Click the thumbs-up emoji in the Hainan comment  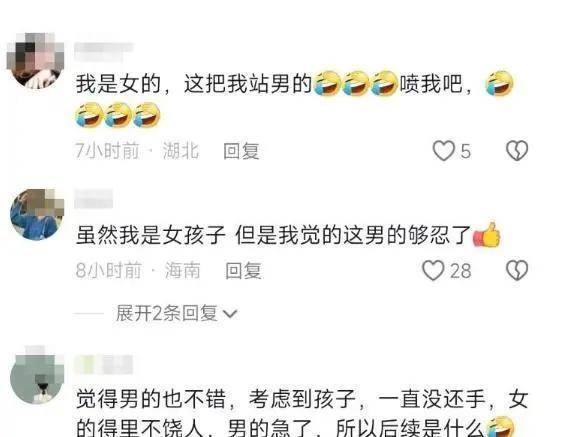487,235
